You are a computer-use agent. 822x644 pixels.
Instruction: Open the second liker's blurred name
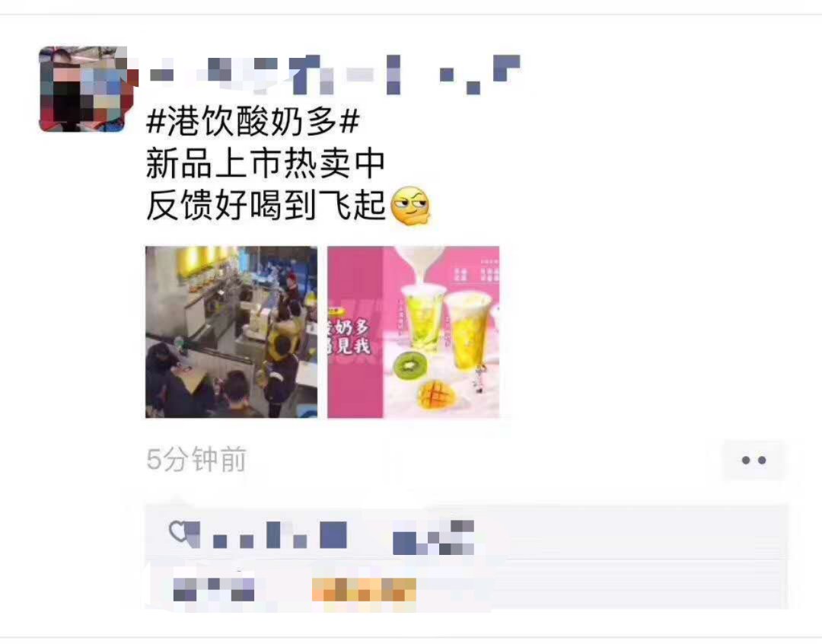click(x=434, y=537)
